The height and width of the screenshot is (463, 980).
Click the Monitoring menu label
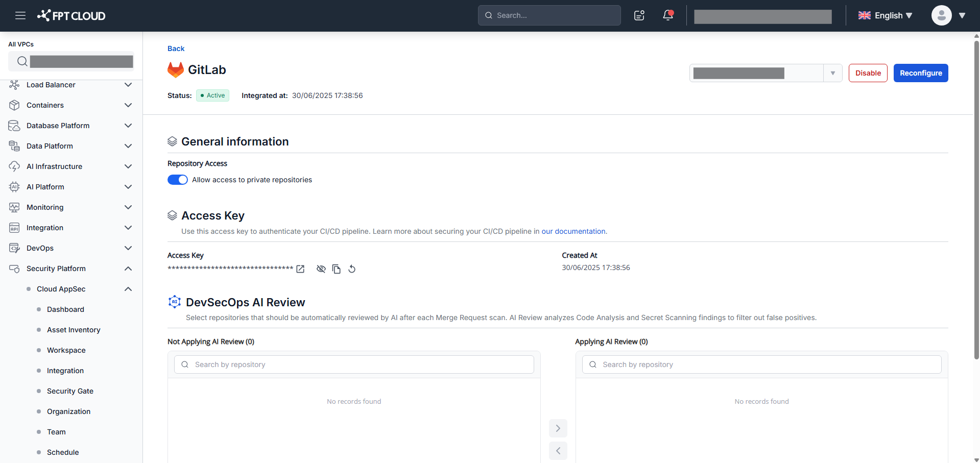click(x=45, y=207)
